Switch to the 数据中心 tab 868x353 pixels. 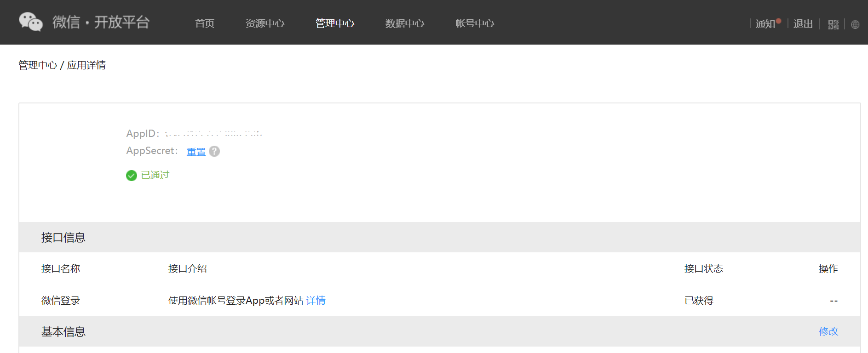click(405, 23)
